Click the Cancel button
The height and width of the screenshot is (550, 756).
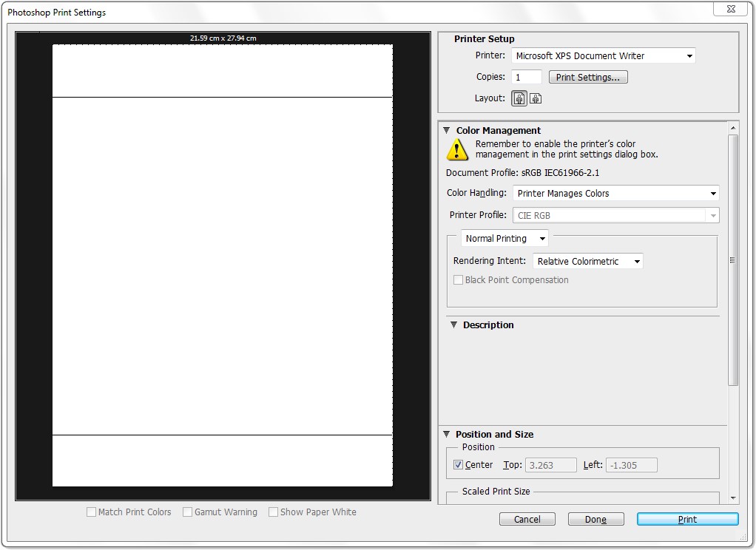pos(527,519)
